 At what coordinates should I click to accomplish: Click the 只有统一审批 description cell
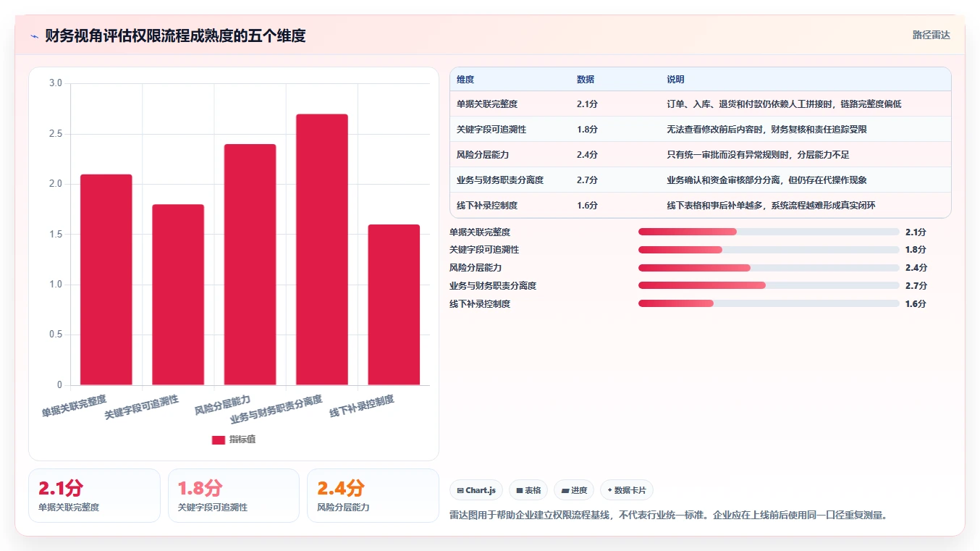point(805,155)
